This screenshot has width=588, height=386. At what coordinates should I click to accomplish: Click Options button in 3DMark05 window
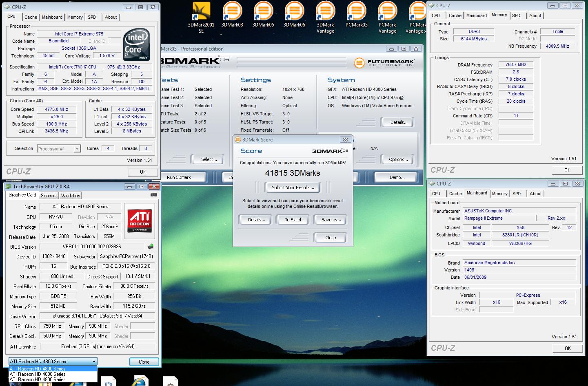[x=398, y=159]
